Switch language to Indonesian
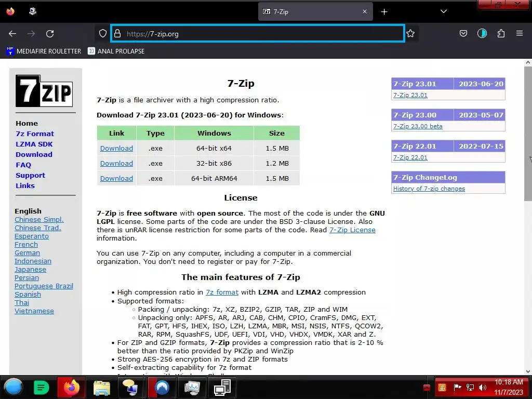The width and height of the screenshot is (532, 399). click(33, 261)
